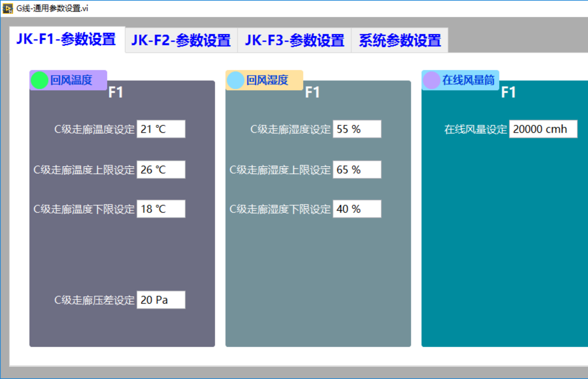The width and height of the screenshot is (588, 379).
Task: Edit the C级走廊湿度上限设定 field 65 %
Action: point(357,169)
